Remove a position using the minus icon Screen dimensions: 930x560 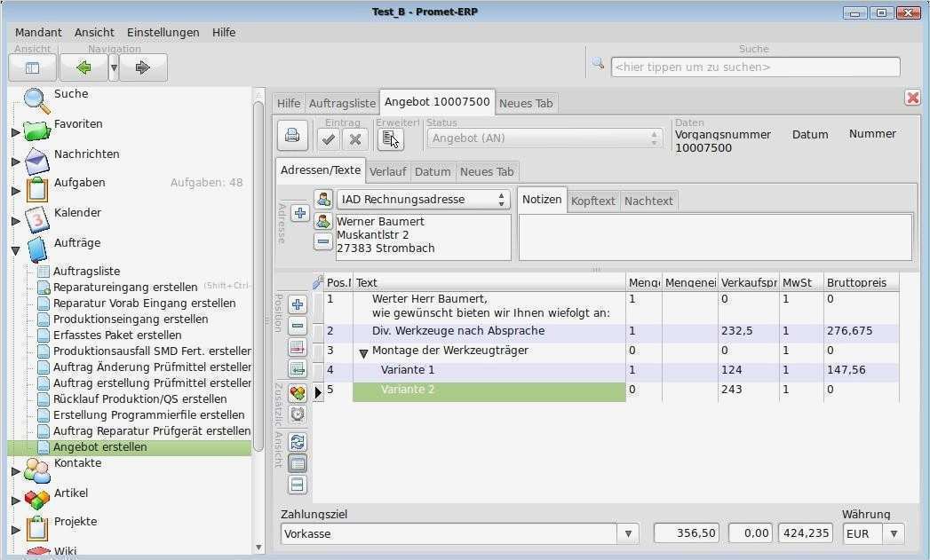[298, 327]
